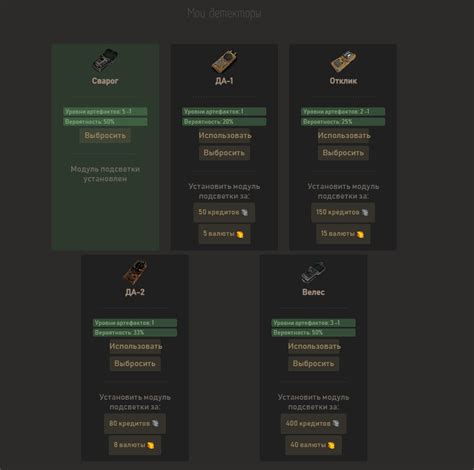The image size is (474, 470).
Task: Click the ДА-2 detector image
Action: pyautogui.click(x=135, y=272)
